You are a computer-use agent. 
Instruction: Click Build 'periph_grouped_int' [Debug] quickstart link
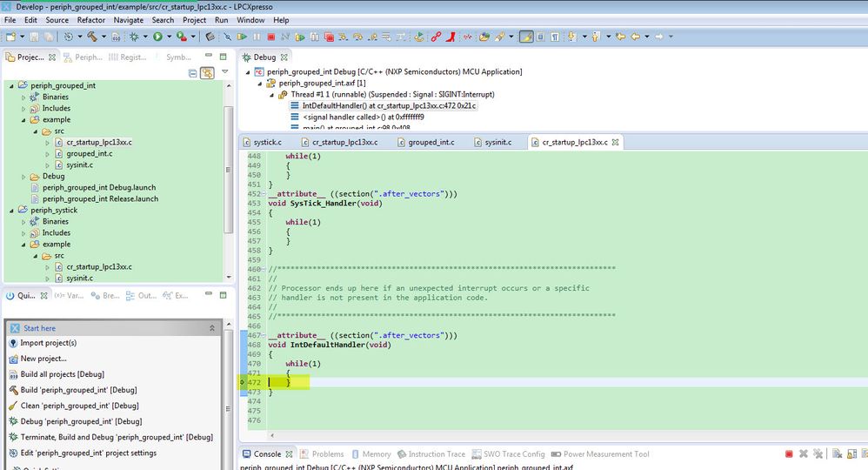(78, 390)
